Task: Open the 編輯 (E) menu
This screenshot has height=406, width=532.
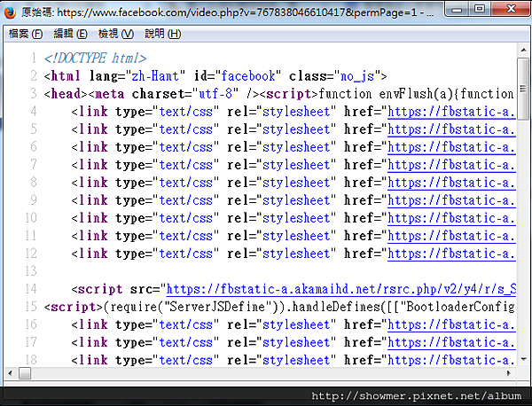Action: coord(70,34)
